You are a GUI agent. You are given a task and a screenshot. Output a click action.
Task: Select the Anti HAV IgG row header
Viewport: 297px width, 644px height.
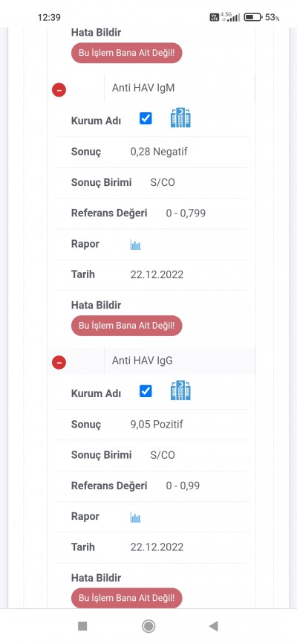151,361
